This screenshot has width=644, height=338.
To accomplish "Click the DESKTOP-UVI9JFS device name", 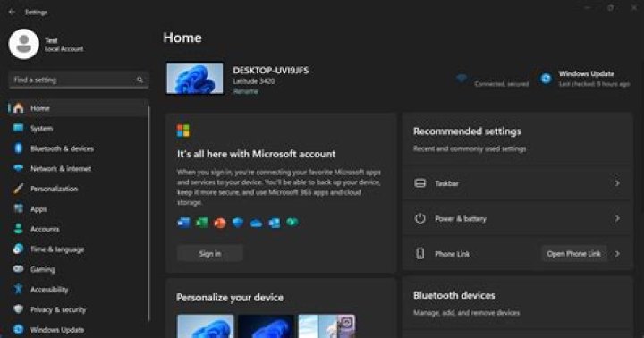I will 271,71.
